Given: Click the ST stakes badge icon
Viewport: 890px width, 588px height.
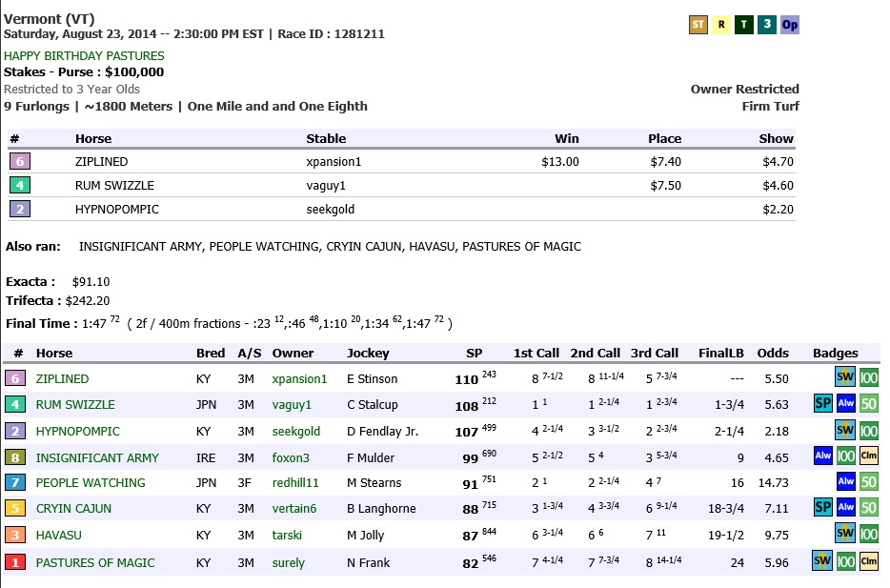Looking at the screenshot, I should pos(698,25).
